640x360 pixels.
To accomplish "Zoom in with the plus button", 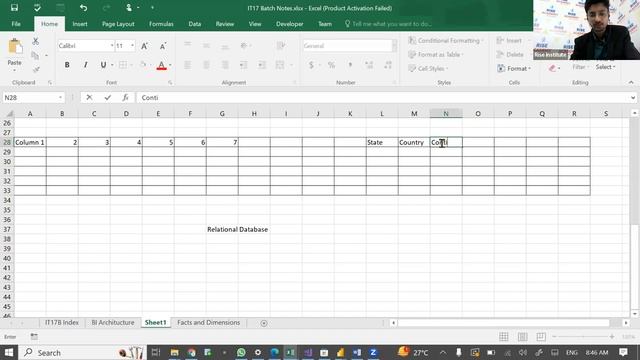I will 612,337.
